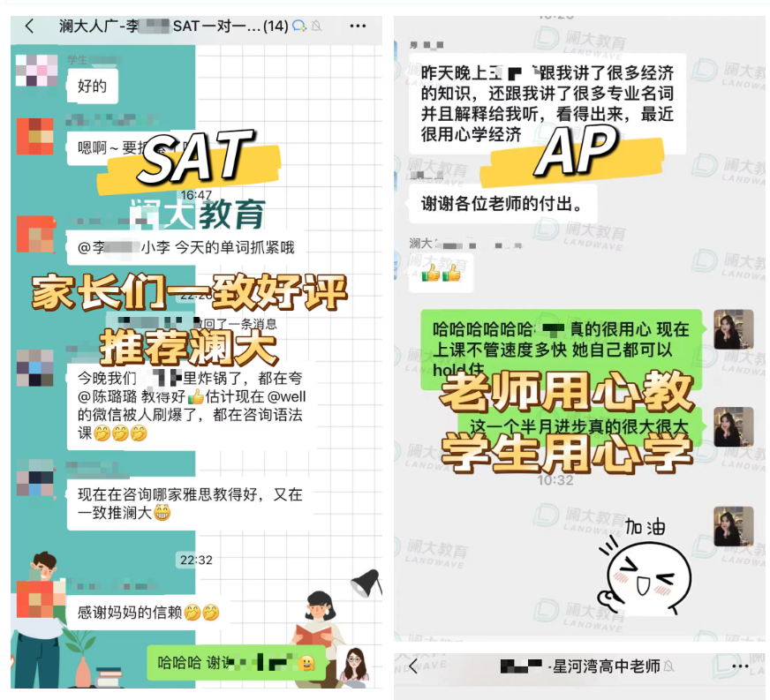The image size is (770, 700).
Task: Select the message 又在一致推澜大
Action: [191, 504]
